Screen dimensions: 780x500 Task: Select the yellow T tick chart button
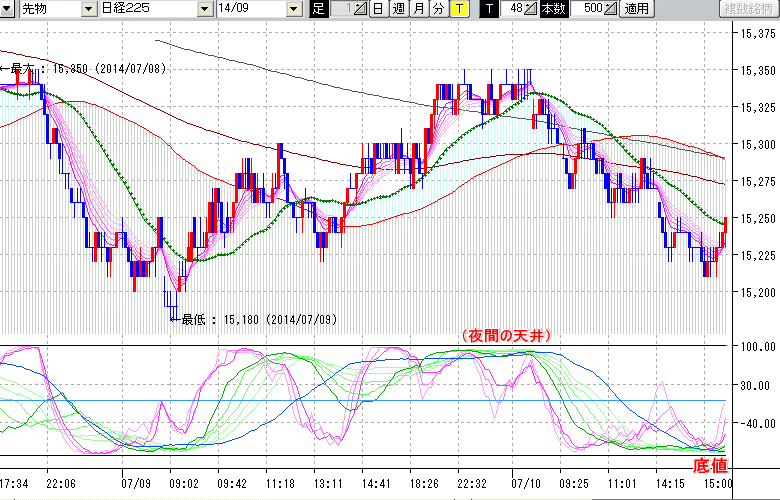458,9
